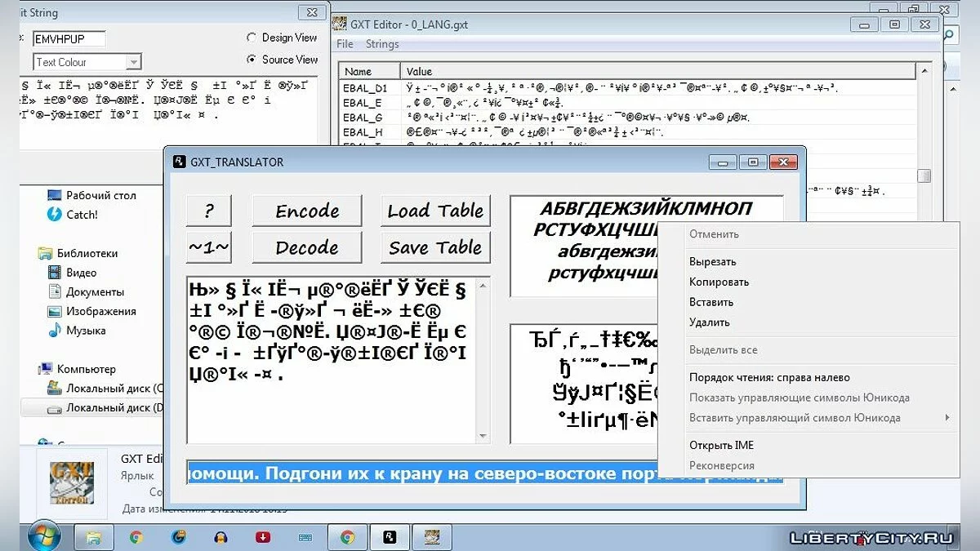Screen dimensions: 980x551
Task: Select the Design View radio button
Action: coord(253,38)
